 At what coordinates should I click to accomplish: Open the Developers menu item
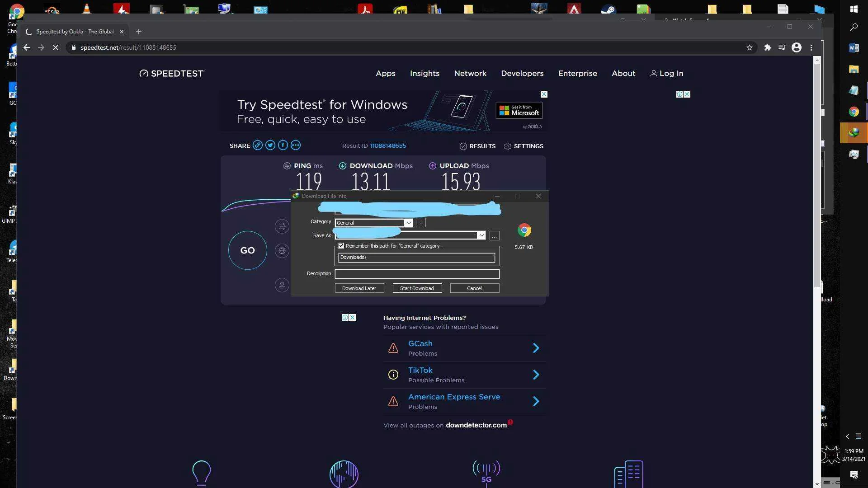tap(522, 73)
